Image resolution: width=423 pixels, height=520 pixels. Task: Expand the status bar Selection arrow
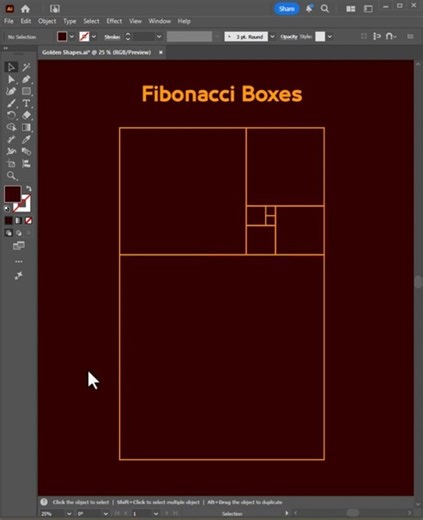(287, 513)
